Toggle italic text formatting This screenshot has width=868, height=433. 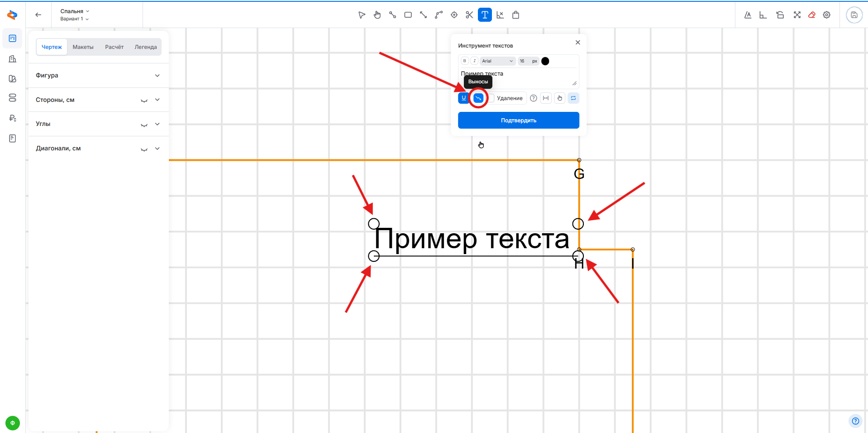(x=474, y=61)
